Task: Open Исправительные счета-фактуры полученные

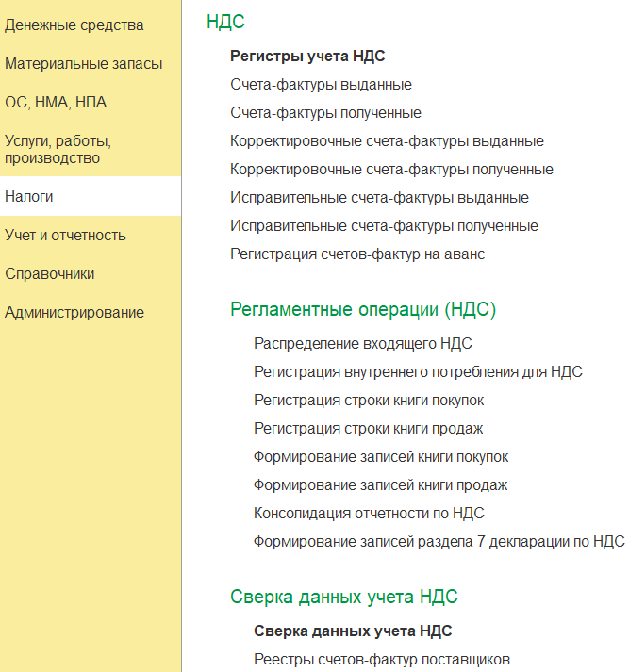Action: click(x=384, y=226)
